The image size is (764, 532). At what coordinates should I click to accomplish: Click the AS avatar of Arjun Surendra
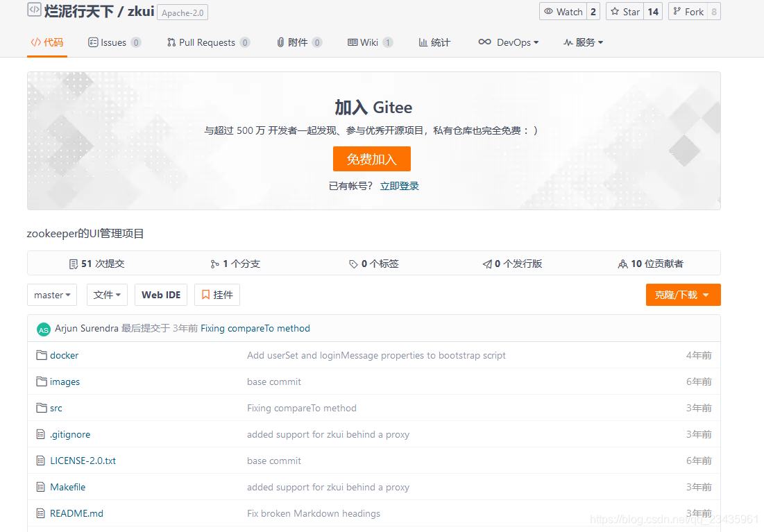[x=44, y=329]
